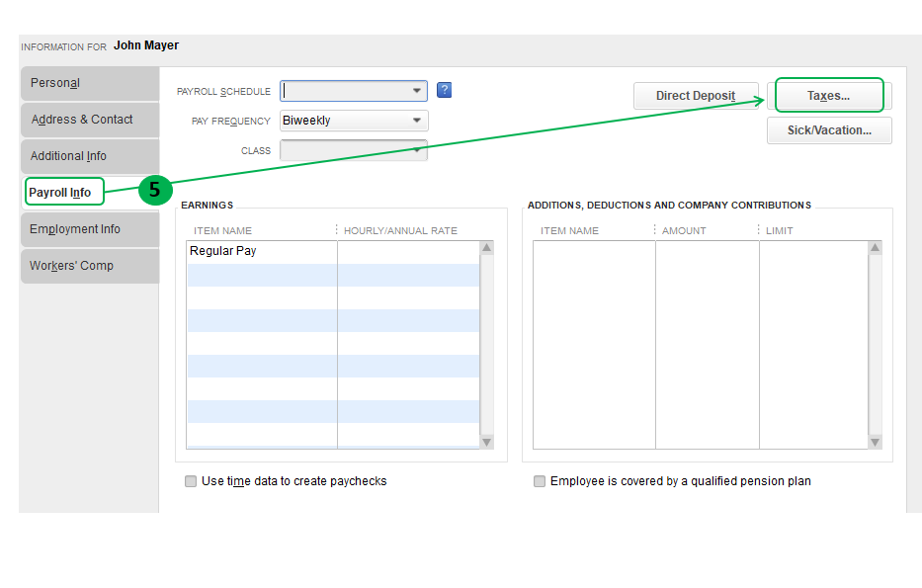The width and height of the screenshot is (922, 588).
Task: Click the Sick/Vacation button
Action: pyautogui.click(x=829, y=130)
